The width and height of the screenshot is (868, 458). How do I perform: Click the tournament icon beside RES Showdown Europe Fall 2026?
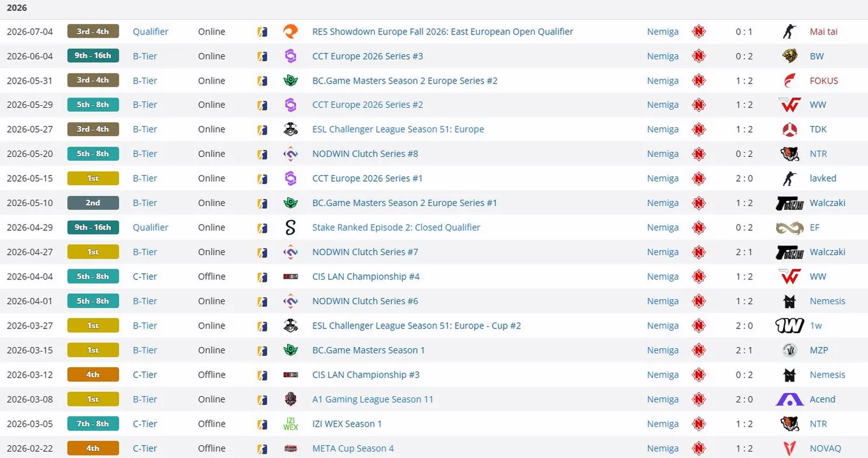pyautogui.click(x=290, y=31)
